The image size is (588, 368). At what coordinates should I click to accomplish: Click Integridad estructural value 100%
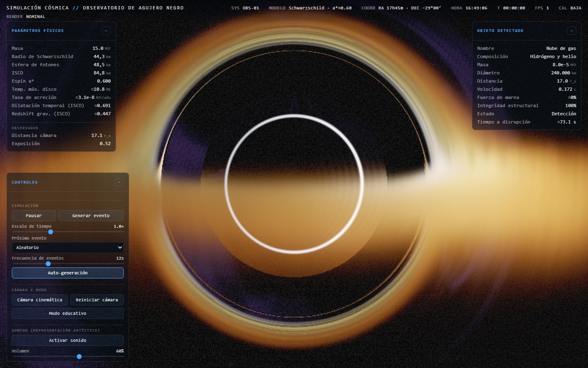[570, 105]
